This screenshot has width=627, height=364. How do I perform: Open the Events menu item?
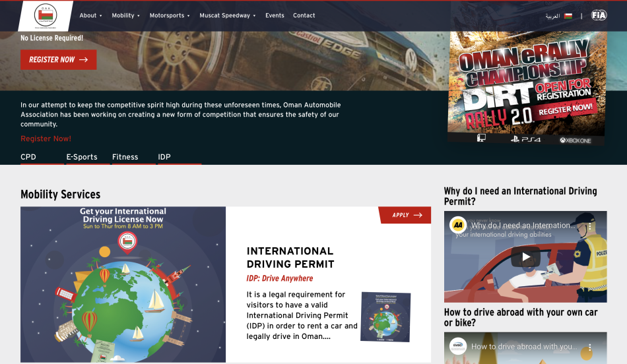click(x=275, y=16)
